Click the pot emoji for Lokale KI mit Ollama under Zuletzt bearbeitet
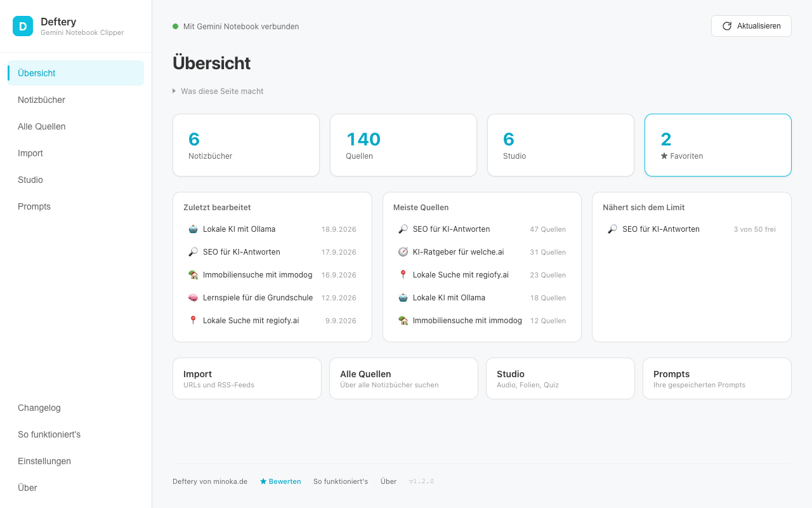Viewport: 812px width, 508px height. click(x=193, y=229)
